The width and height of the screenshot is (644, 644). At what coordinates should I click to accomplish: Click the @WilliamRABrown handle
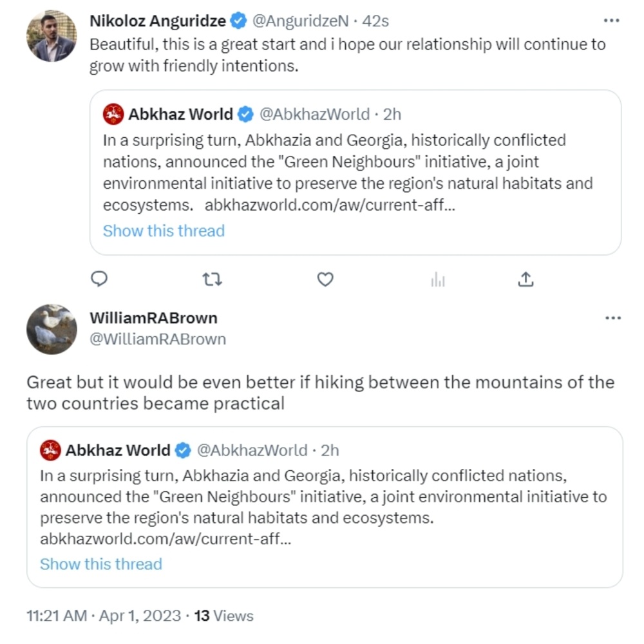[x=158, y=339]
